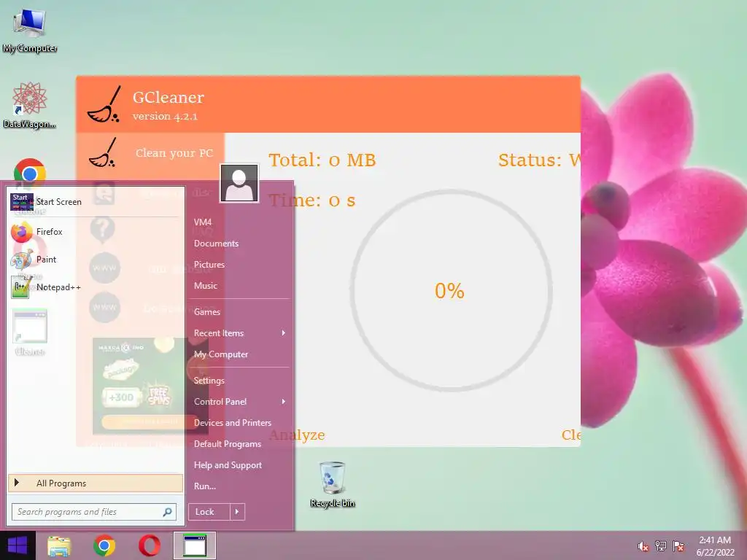Click the GCleaner version 4.2.1 text
The image size is (747, 560).
click(x=165, y=116)
